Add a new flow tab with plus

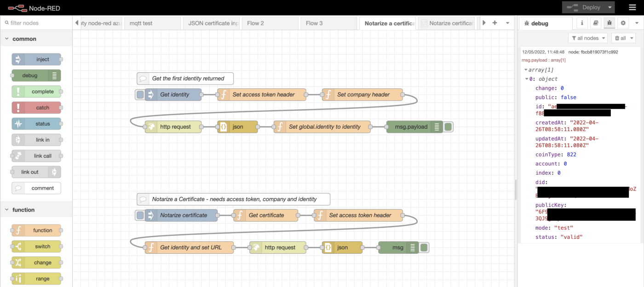click(x=495, y=23)
